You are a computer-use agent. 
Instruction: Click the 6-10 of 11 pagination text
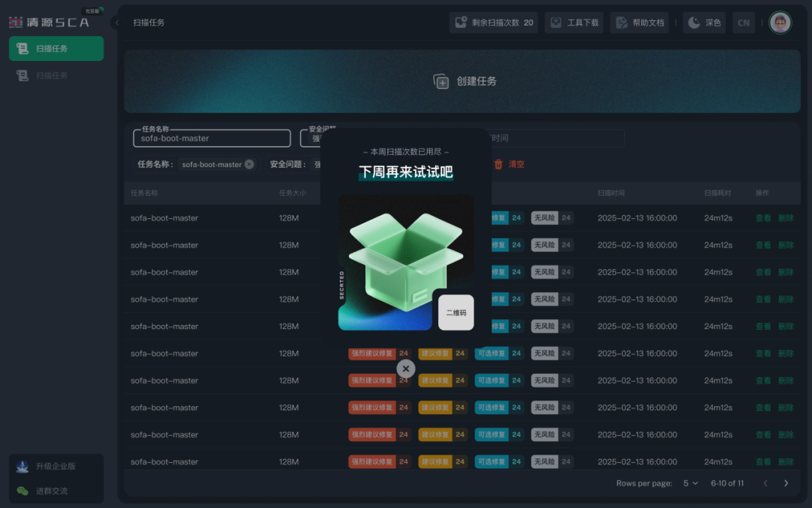pyautogui.click(x=727, y=483)
